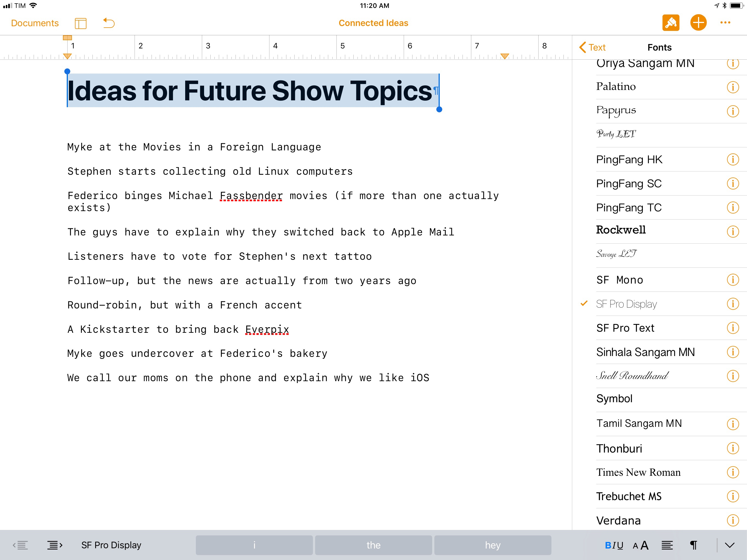Select the SF Mono font

(x=620, y=280)
